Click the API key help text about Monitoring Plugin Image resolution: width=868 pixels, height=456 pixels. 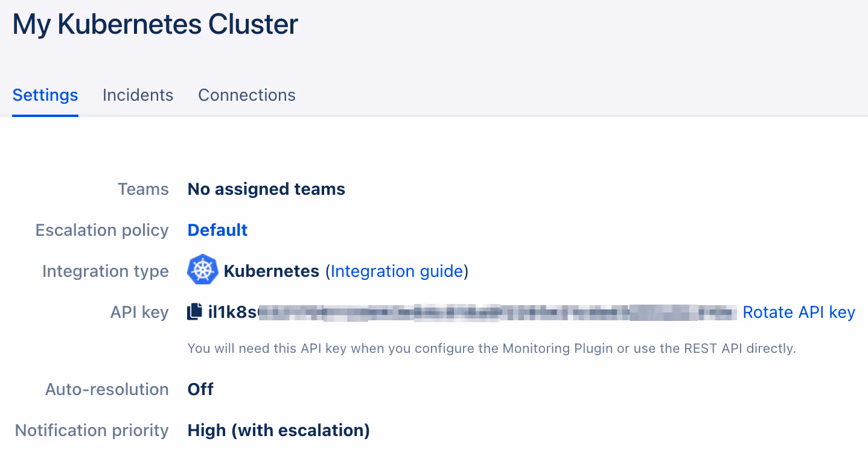pos(492,349)
